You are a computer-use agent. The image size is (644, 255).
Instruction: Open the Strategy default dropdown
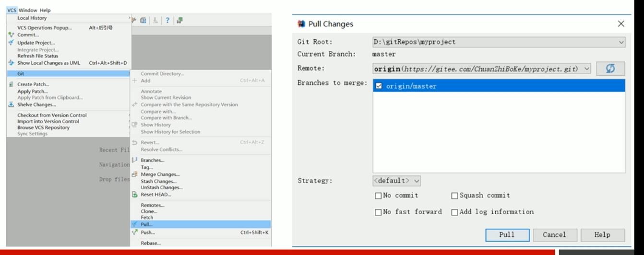click(416, 181)
